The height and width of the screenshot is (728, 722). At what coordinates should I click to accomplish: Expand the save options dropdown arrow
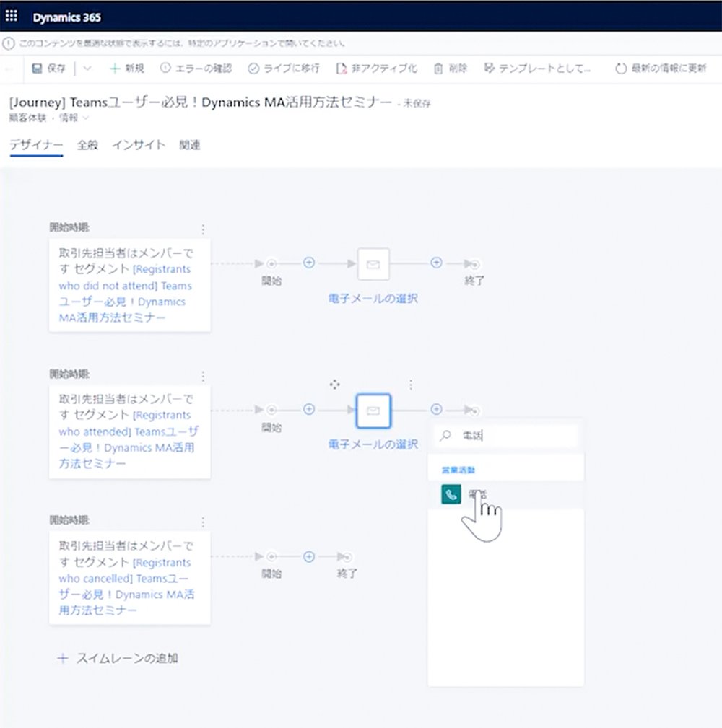click(x=87, y=69)
